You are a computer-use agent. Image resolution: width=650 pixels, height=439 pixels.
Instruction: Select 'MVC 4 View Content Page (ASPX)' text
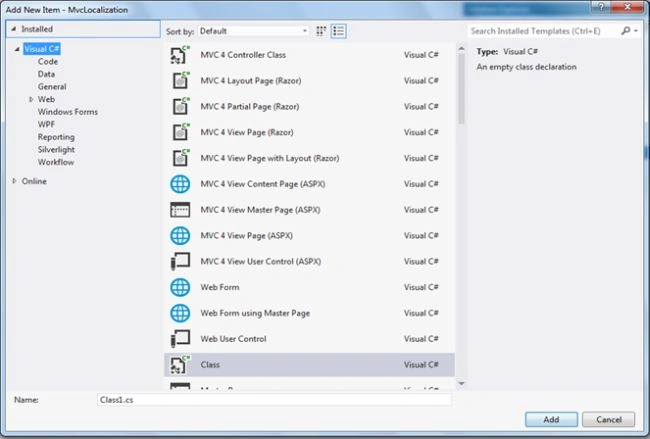[263, 184]
